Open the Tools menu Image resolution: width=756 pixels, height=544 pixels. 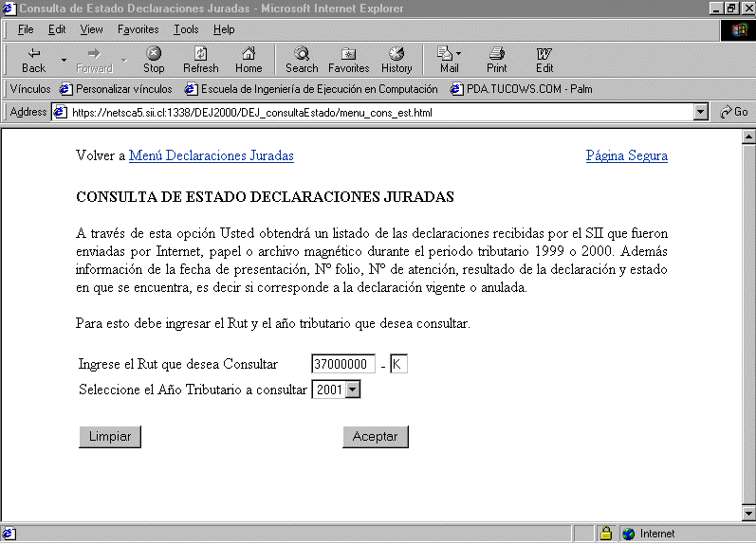186,29
